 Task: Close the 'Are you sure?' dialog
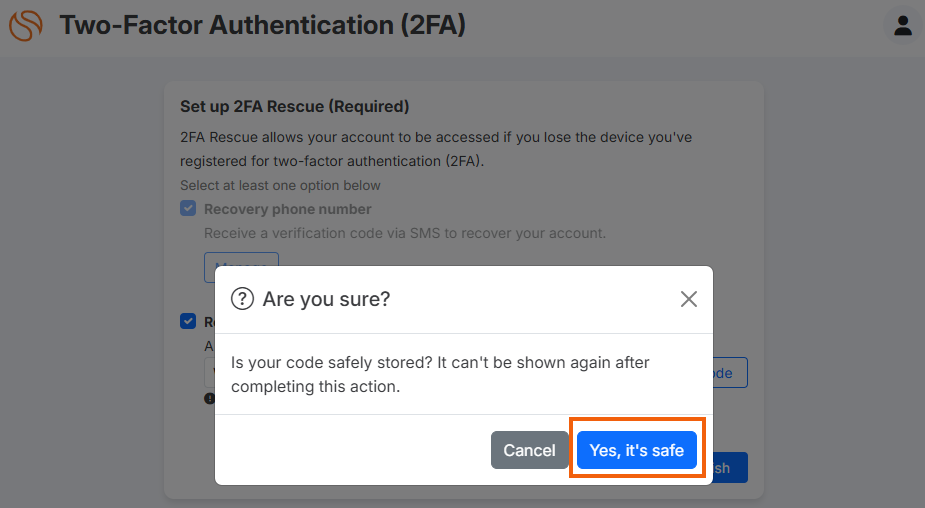click(688, 299)
